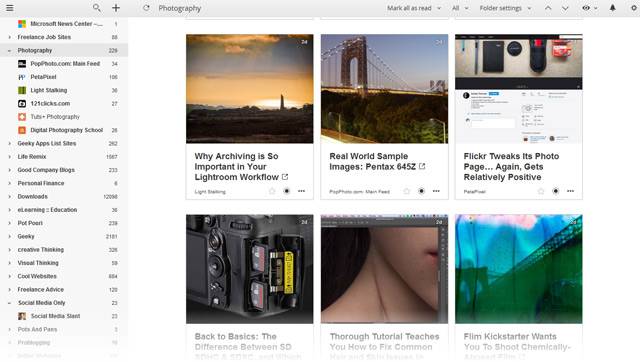The height and width of the screenshot is (362, 640).
Task: Star the Real World Sample Images article
Action: tap(407, 191)
